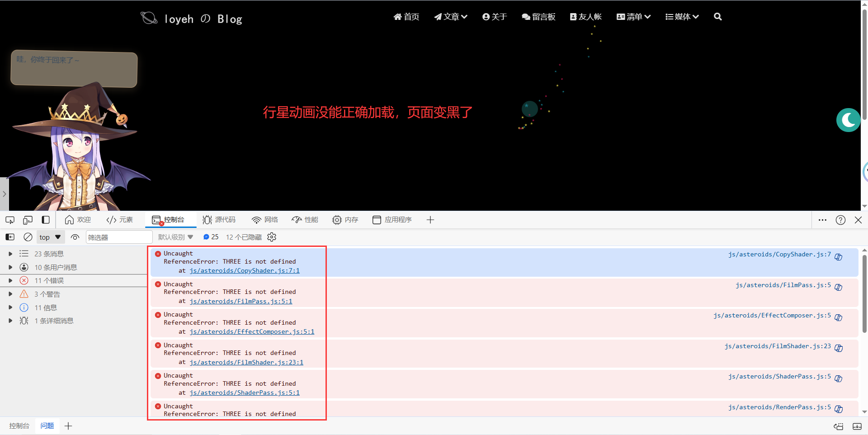Focus the 筛选器 filter input
This screenshot has height=435, width=868.
pyautogui.click(x=119, y=237)
